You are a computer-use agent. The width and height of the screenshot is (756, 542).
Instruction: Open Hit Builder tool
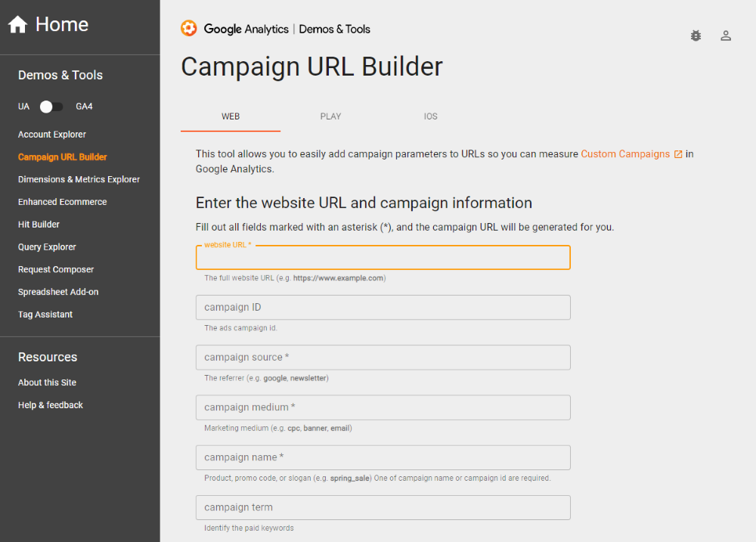[x=39, y=225]
